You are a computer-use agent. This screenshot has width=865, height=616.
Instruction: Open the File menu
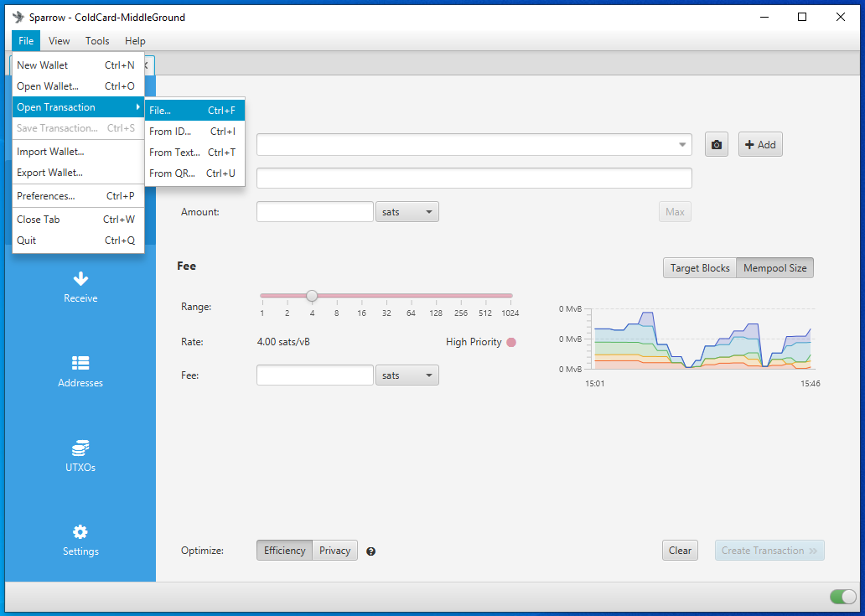(x=26, y=41)
